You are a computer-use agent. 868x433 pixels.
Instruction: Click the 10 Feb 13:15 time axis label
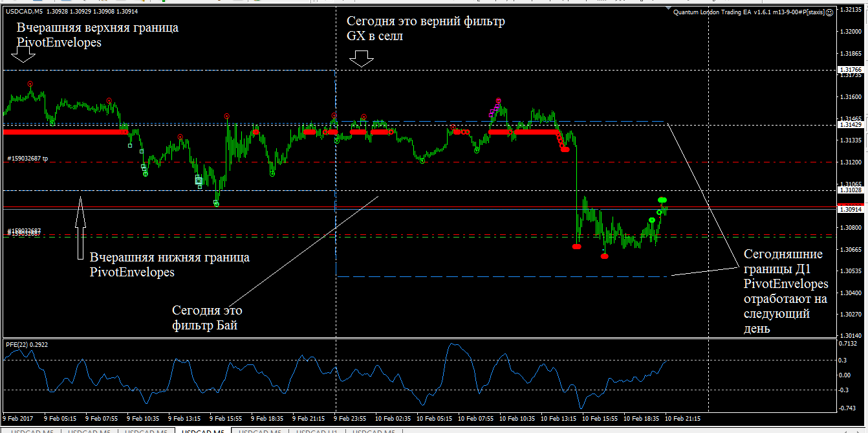(559, 419)
